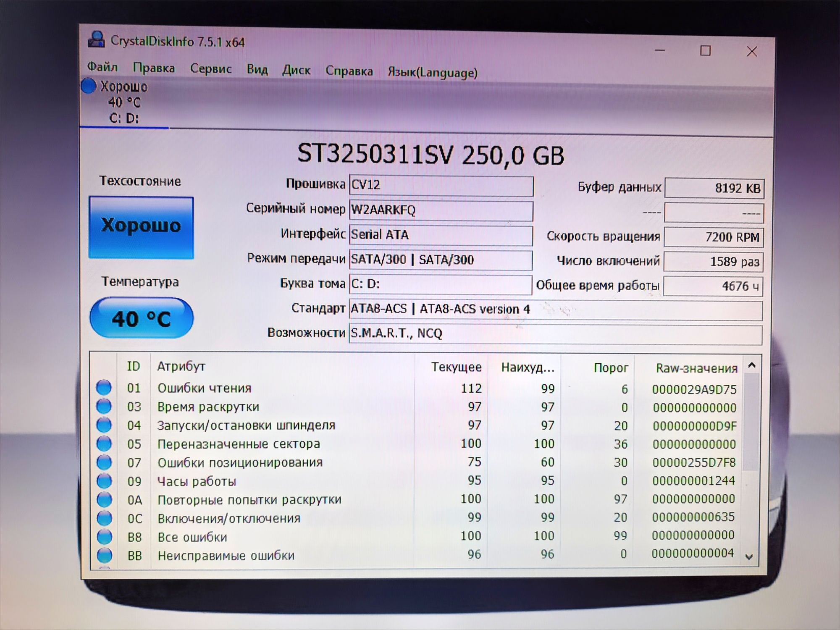The image size is (840, 630).
Task: Open the Вид menu
Action: click(x=257, y=69)
